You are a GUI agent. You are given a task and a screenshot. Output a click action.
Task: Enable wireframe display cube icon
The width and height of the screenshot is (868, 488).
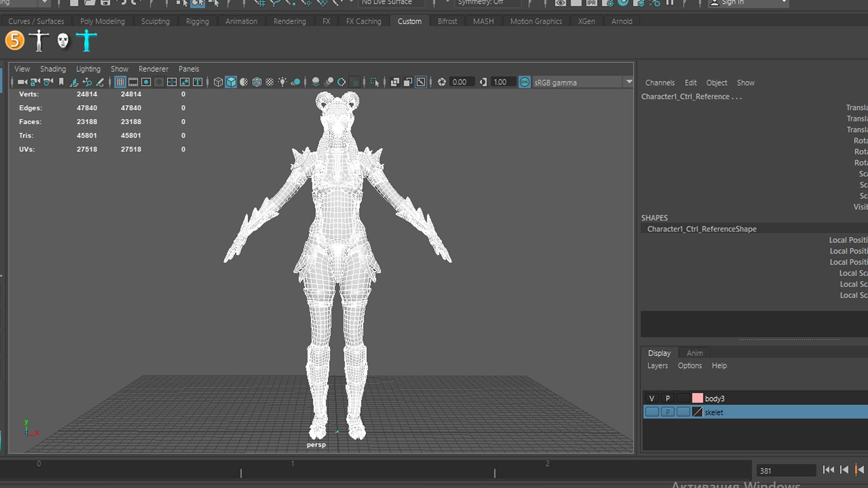(x=218, y=82)
